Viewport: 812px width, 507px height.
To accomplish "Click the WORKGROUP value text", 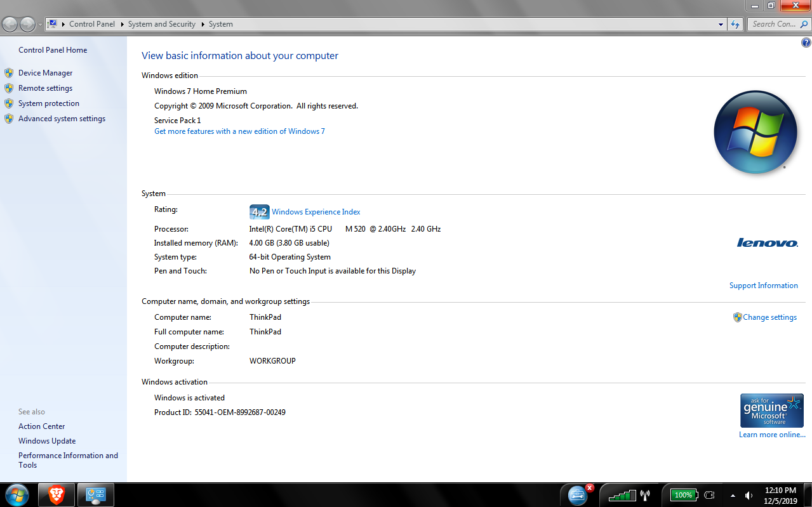I will pos(272,361).
